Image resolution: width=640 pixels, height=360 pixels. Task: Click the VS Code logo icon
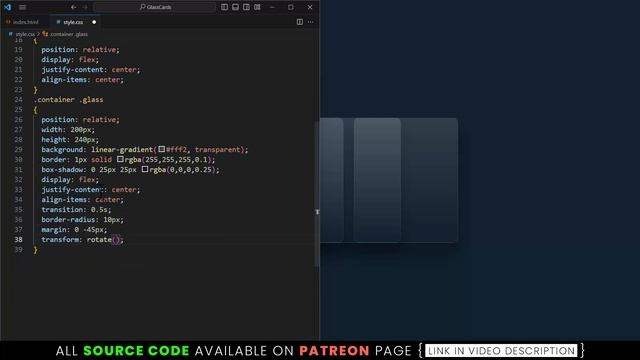coord(7,7)
